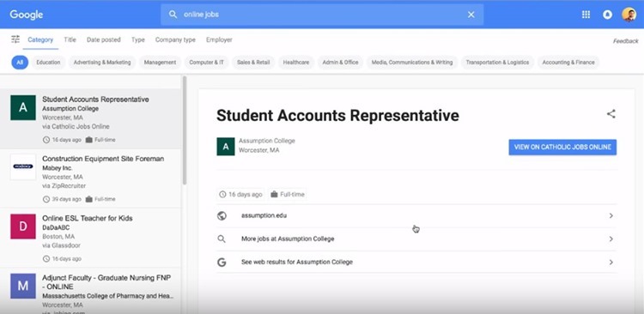Viewport: 644px width, 314px height.
Task: Open the Google apps grid
Action: pyautogui.click(x=586, y=15)
